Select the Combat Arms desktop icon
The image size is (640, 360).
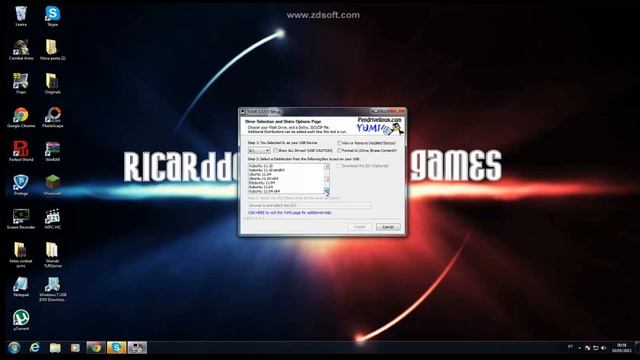click(x=21, y=50)
